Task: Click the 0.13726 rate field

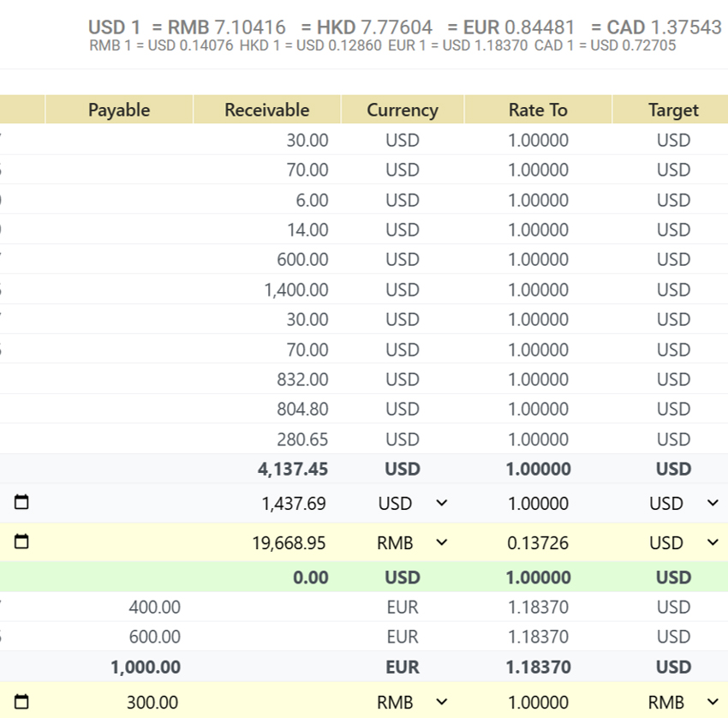Action: point(538,543)
